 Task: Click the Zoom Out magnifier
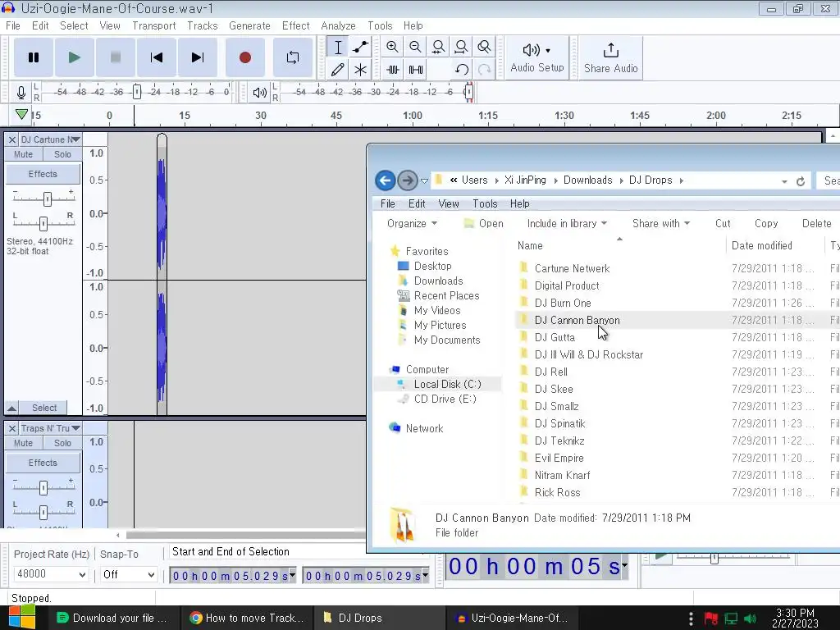pyautogui.click(x=415, y=47)
